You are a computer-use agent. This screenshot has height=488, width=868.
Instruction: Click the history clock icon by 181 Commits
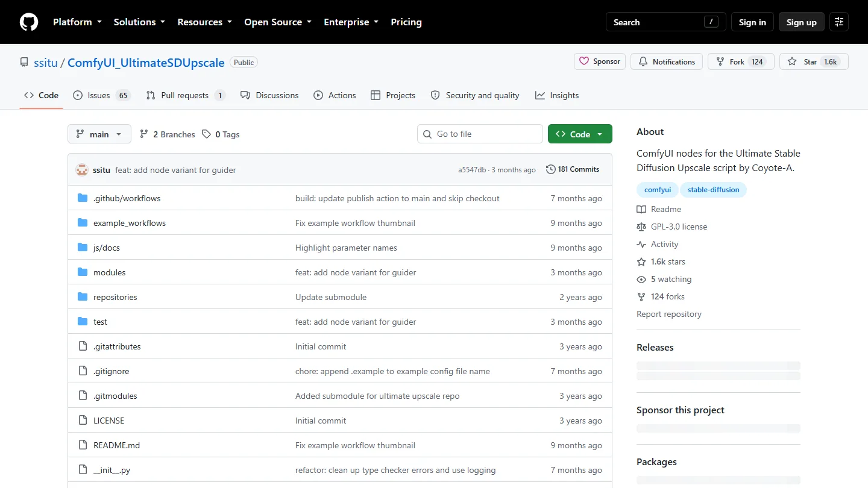551,169
